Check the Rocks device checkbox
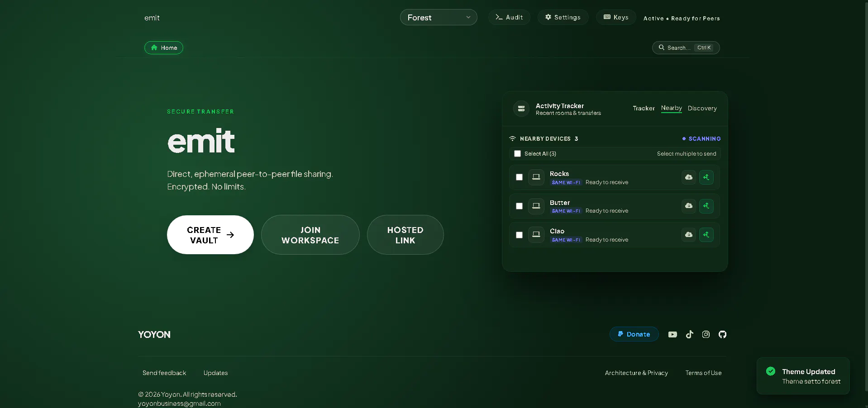Viewport: 868px width, 408px height. (x=519, y=177)
